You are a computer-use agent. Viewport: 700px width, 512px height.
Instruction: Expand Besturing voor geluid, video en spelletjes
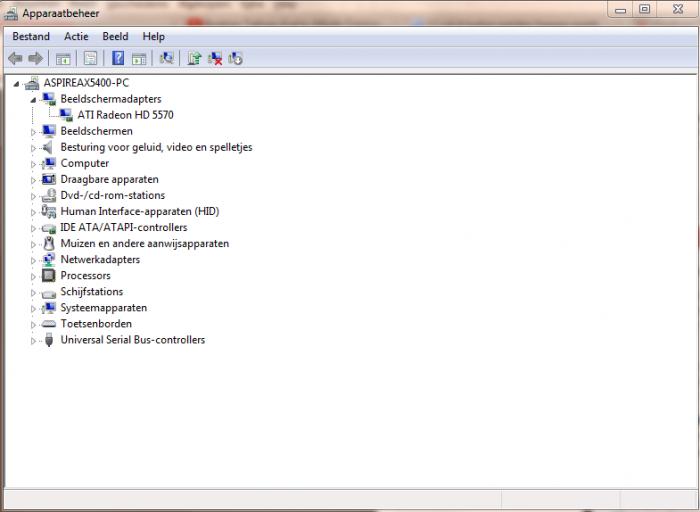click(33, 148)
